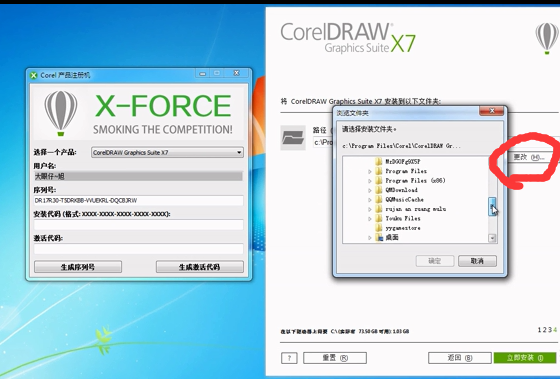Click the 生成序列号 button in keygen

(x=78, y=267)
